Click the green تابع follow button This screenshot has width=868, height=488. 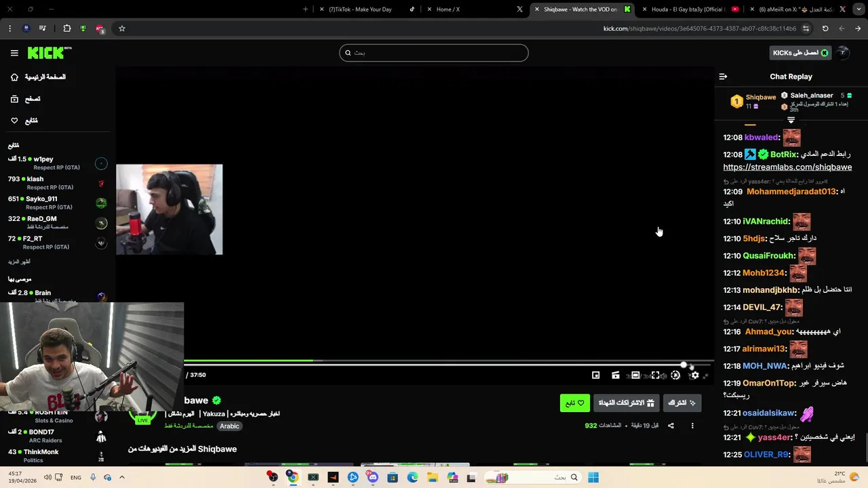574,403
